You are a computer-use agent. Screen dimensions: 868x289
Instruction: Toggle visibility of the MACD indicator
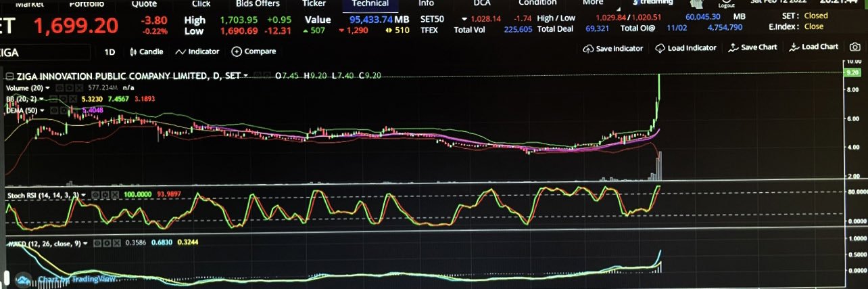tap(97, 243)
